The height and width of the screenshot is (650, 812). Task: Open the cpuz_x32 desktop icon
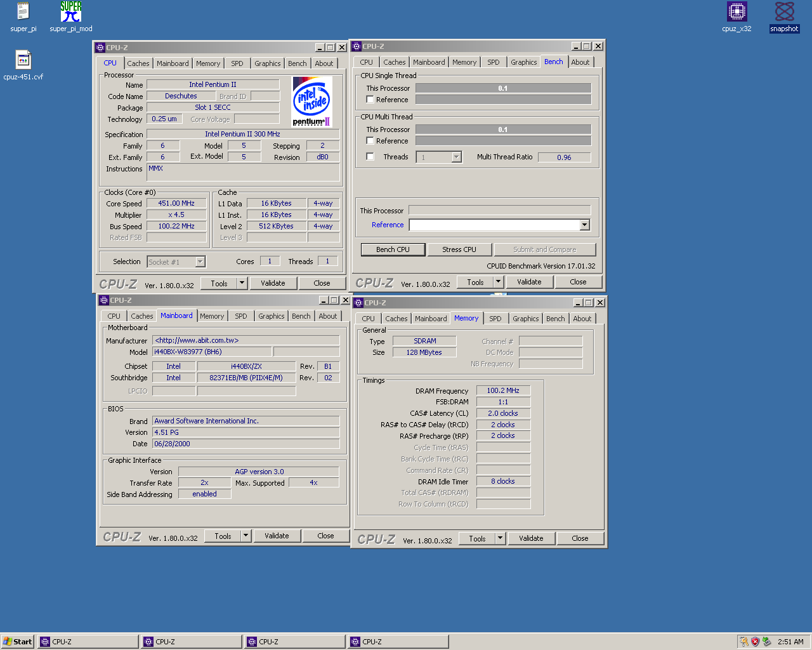pos(737,17)
